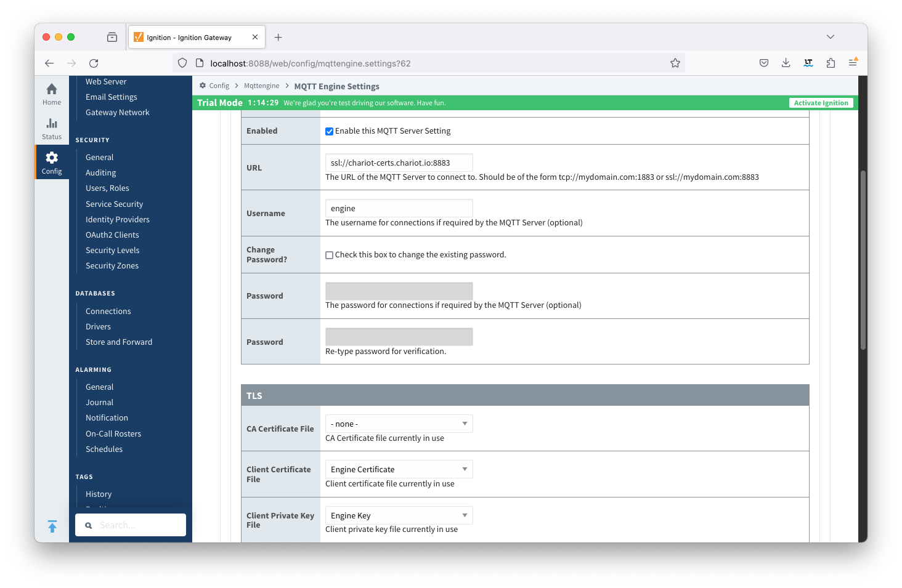Open the Status section icon

pyautogui.click(x=52, y=128)
